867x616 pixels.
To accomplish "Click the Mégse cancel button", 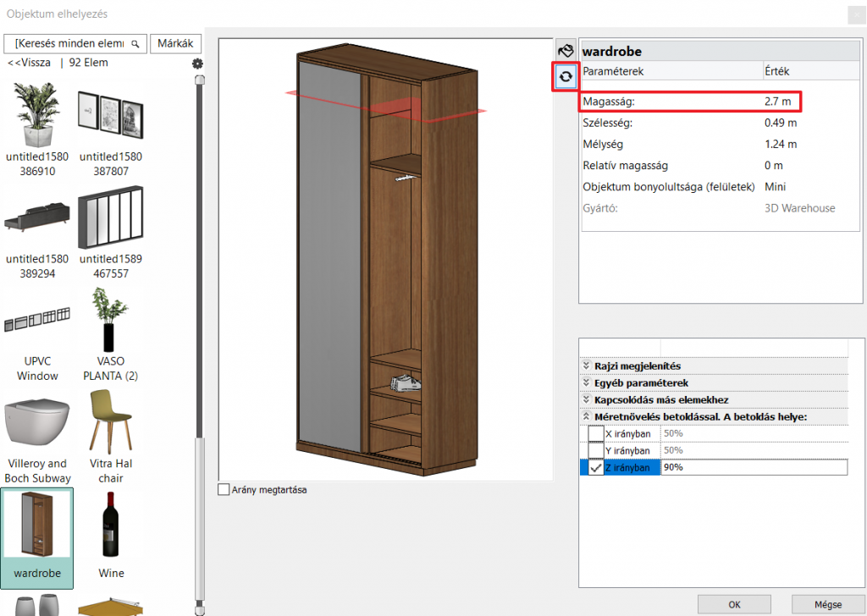I will point(828,604).
